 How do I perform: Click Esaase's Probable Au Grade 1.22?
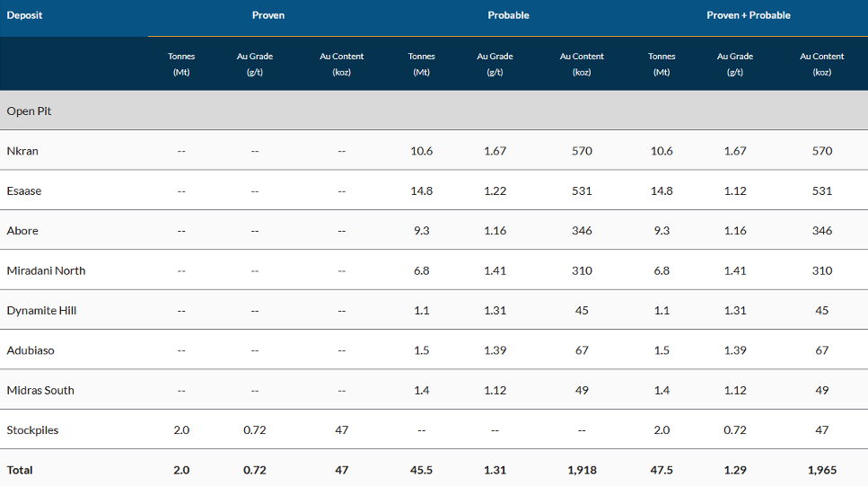[x=495, y=190]
